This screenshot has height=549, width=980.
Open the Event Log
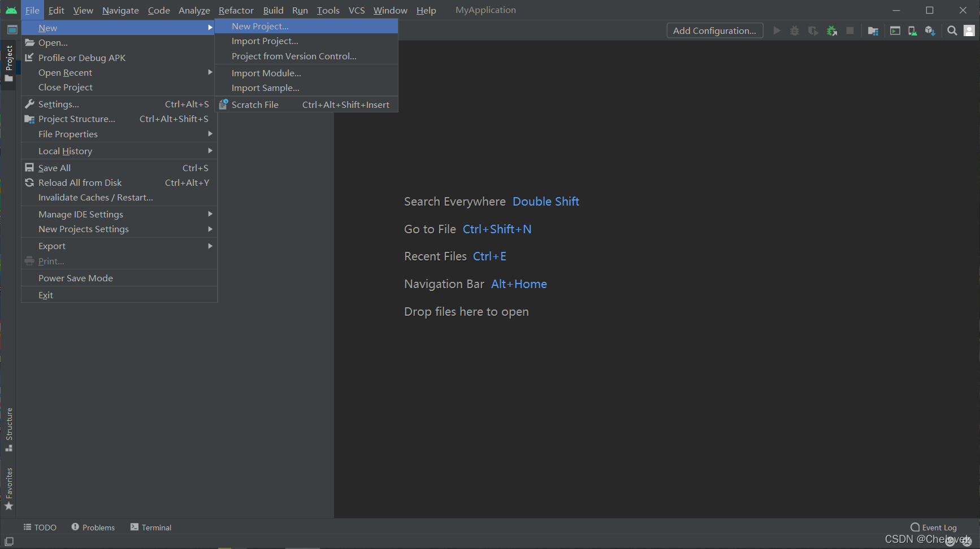(x=934, y=528)
